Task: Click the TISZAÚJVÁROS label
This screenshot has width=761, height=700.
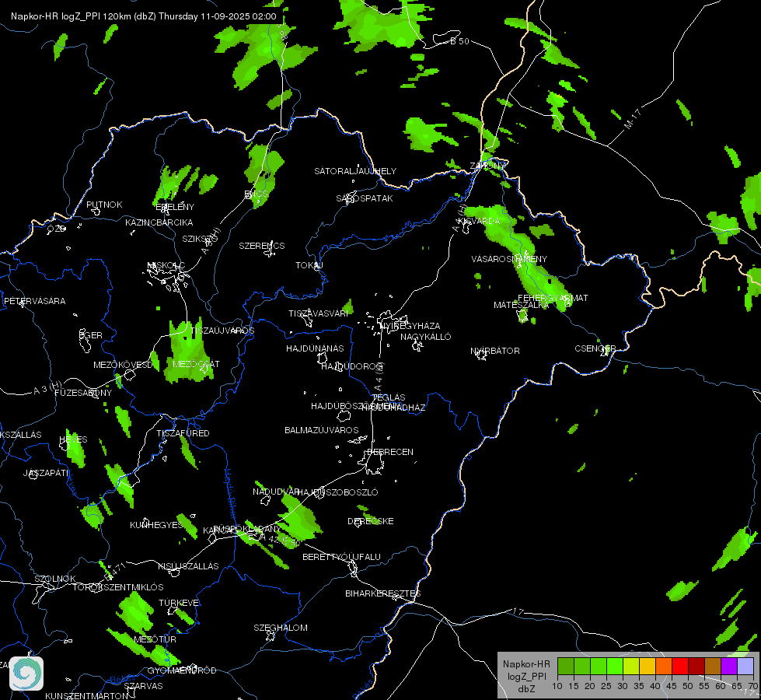Action: (x=222, y=331)
